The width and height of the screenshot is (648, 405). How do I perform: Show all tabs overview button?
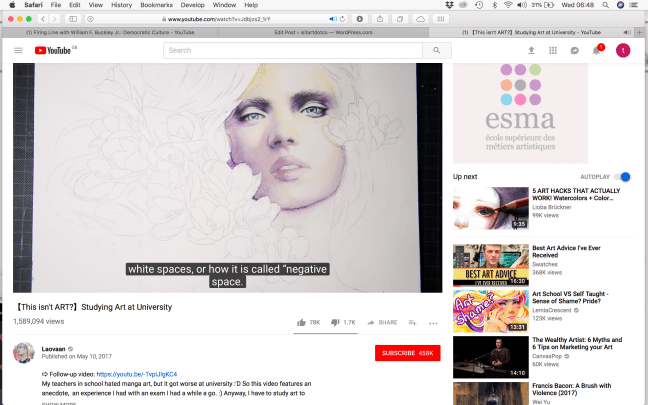point(400,19)
